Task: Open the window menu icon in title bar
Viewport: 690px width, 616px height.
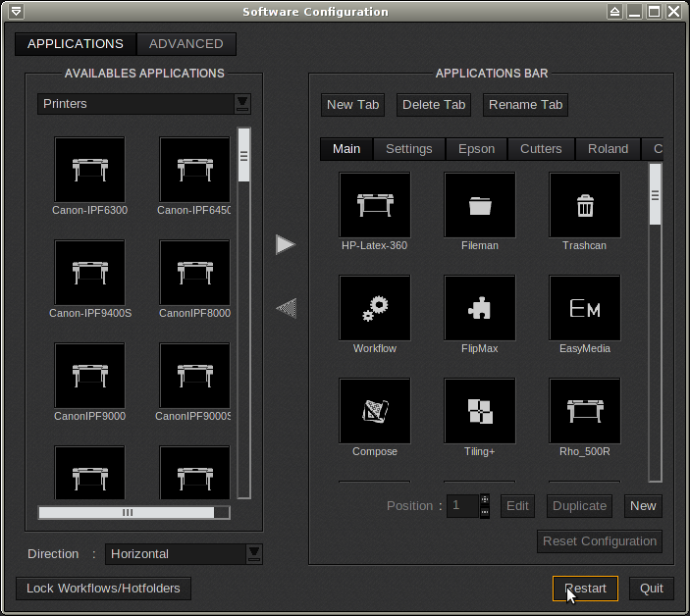Action: click(16, 12)
